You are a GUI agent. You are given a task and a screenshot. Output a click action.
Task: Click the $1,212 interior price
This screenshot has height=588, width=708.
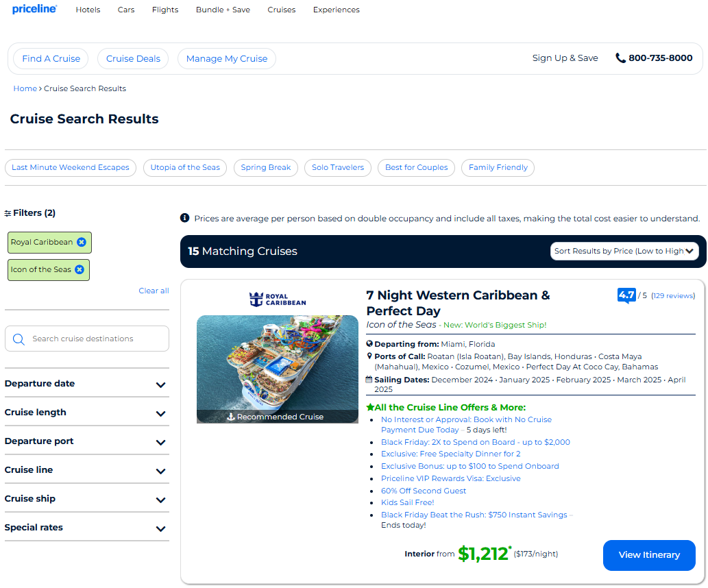click(484, 554)
